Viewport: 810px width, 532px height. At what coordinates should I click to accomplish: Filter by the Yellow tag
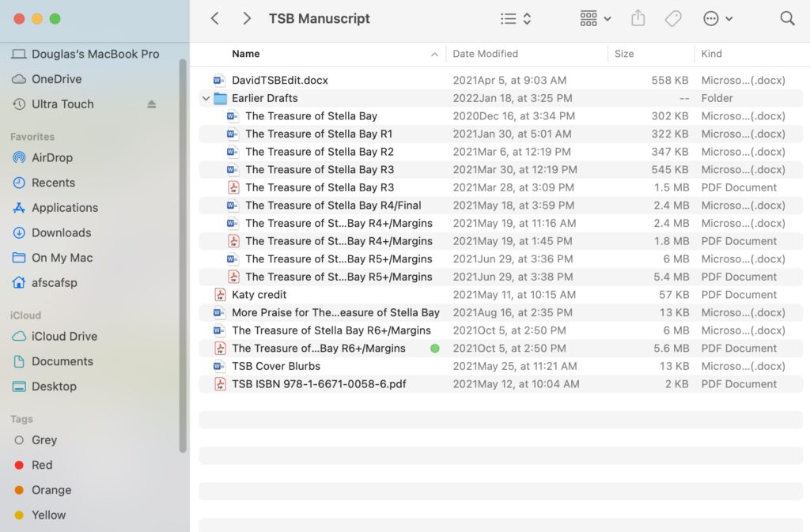[x=40, y=515]
